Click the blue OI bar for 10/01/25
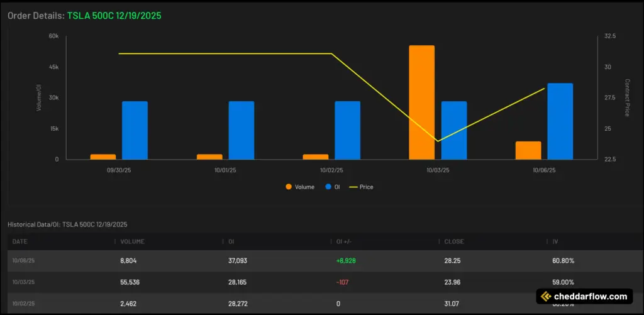 click(241, 130)
